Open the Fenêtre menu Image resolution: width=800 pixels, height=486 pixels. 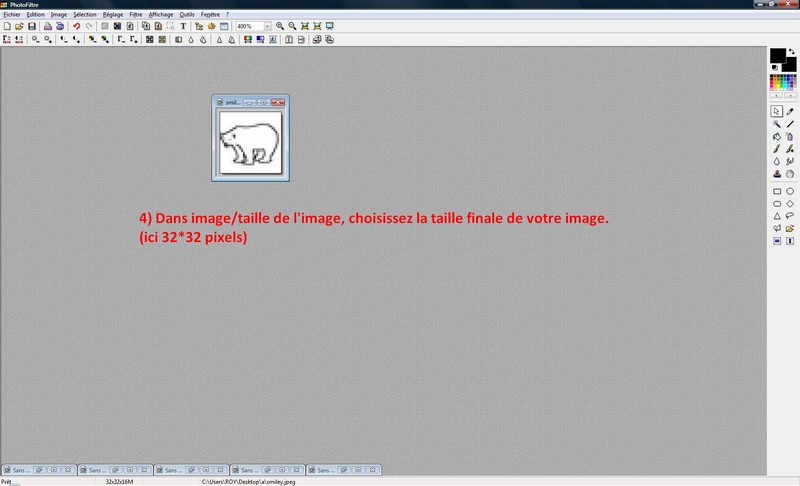[210, 15]
